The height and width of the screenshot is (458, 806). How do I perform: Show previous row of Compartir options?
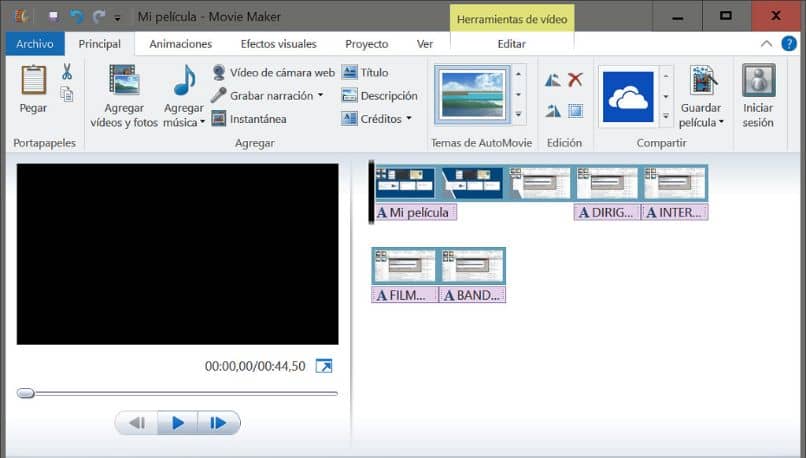(666, 76)
